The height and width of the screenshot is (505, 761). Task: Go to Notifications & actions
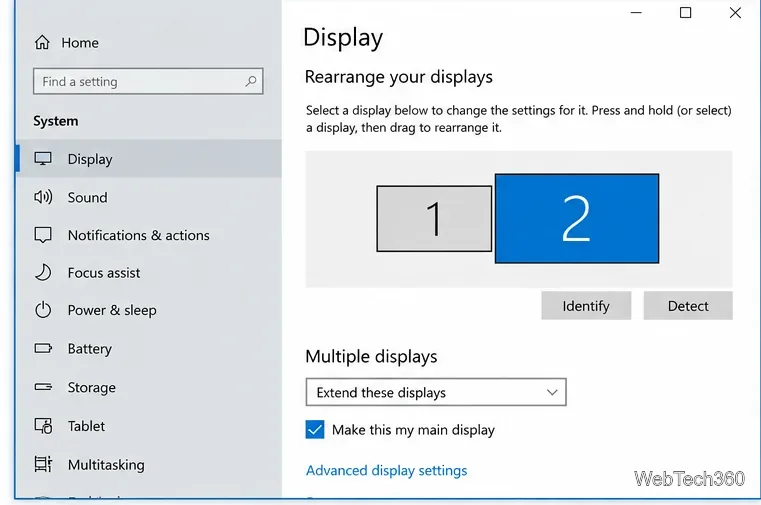tap(139, 235)
